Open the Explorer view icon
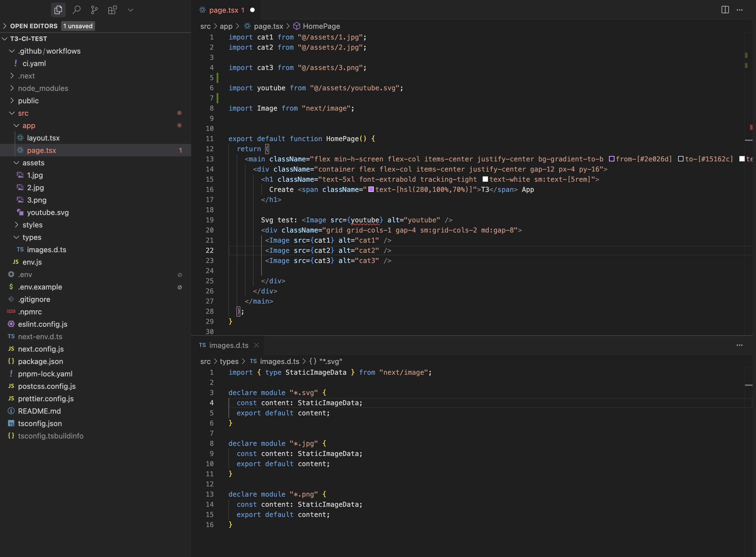The image size is (756, 557). [x=58, y=10]
